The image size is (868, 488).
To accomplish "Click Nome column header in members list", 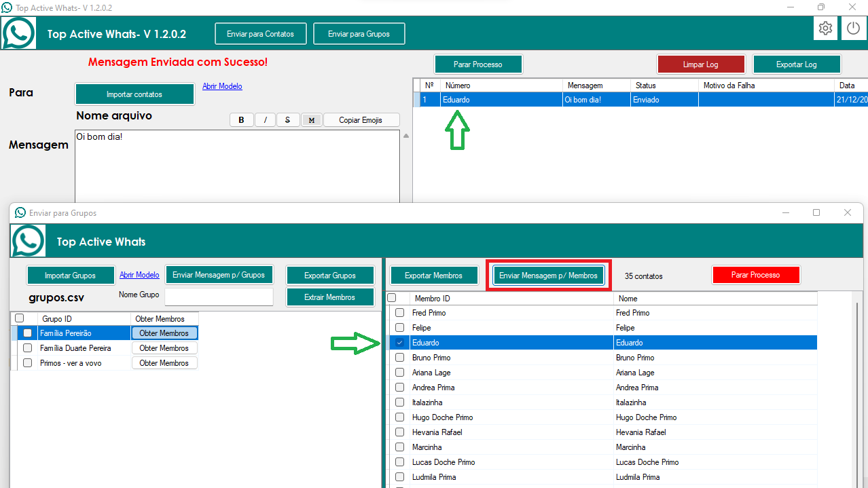I will [715, 299].
